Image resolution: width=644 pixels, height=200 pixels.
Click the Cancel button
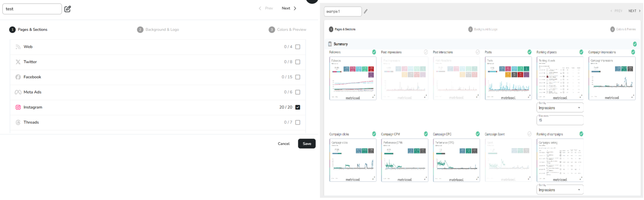tap(283, 144)
